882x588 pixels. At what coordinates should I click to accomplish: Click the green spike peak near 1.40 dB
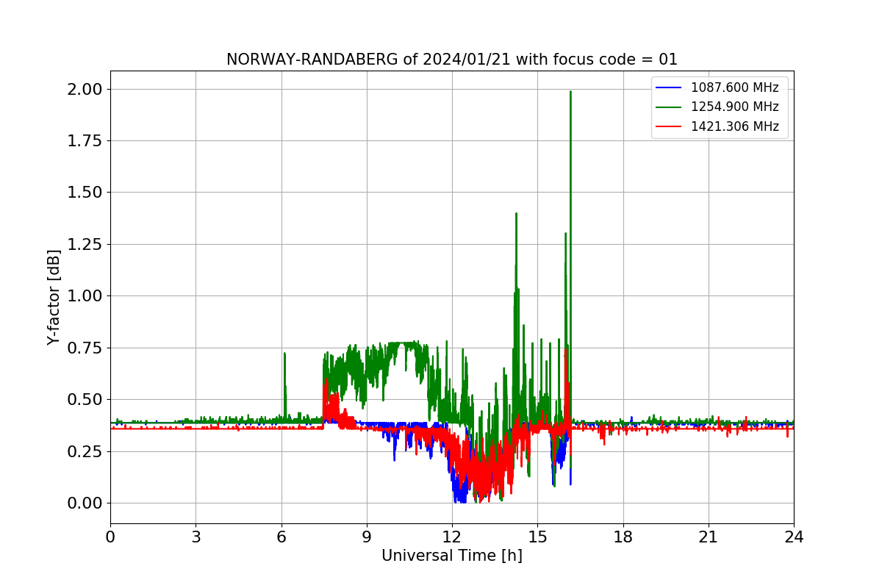[x=517, y=215]
